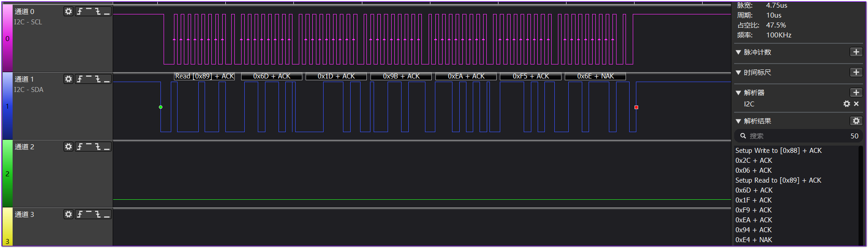The image size is (868, 248).
Task: Add a new 解析器 analyzer
Action: pyautogui.click(x=856, y=92)
